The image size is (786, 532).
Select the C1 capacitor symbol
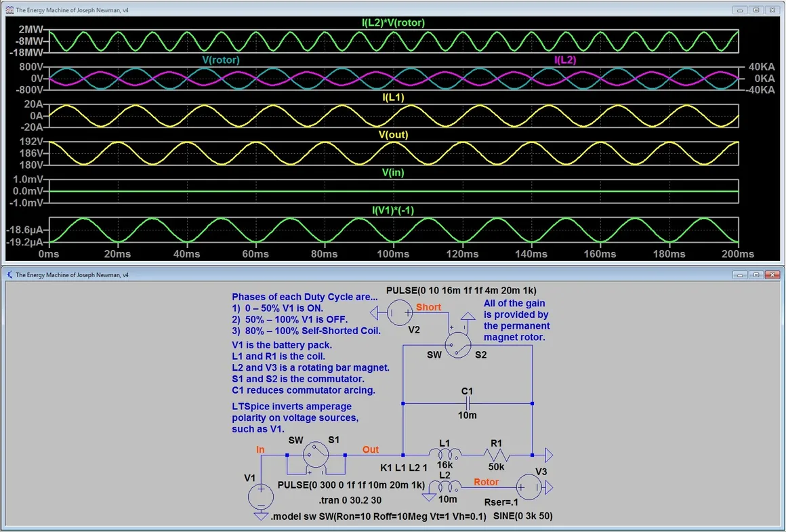click(468, 403)
